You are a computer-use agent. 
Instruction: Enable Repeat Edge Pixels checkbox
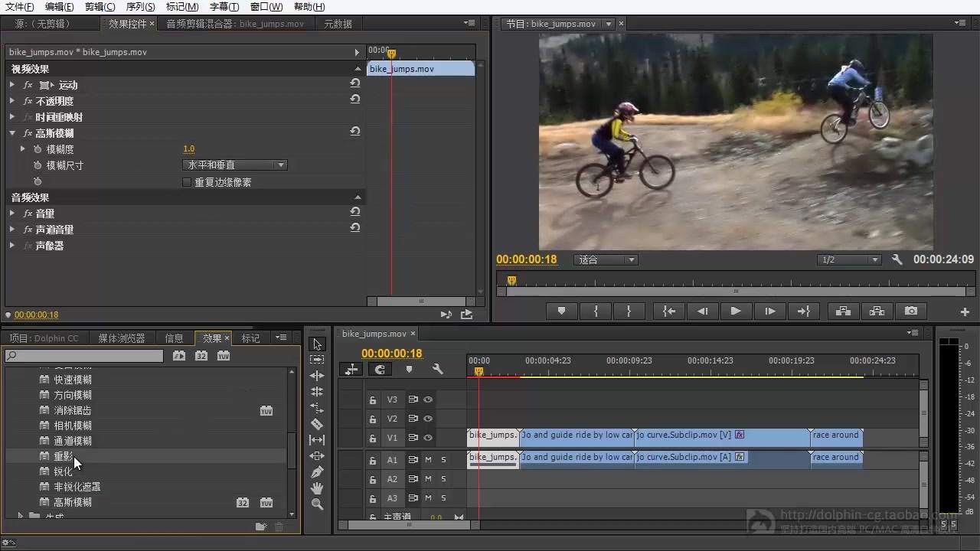pos(186,182)
